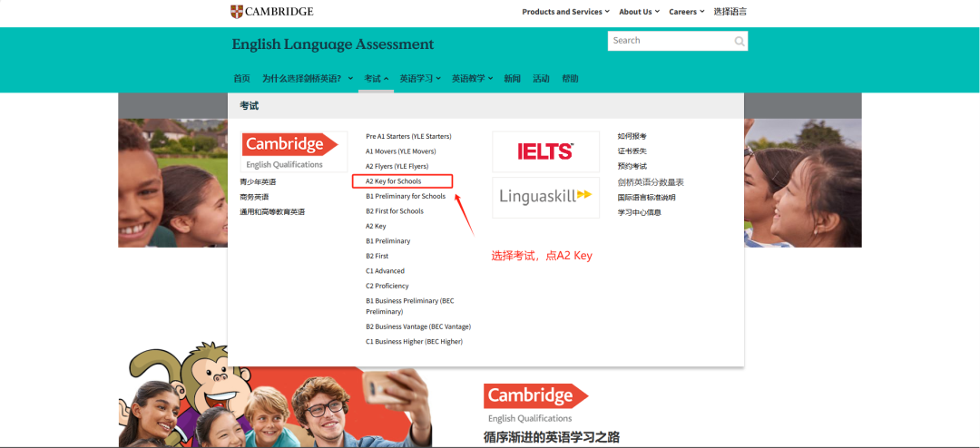This screenshot has width=980, height=448.
Task: Open the 英语教学 navigation menu
Action: point(472,79)
